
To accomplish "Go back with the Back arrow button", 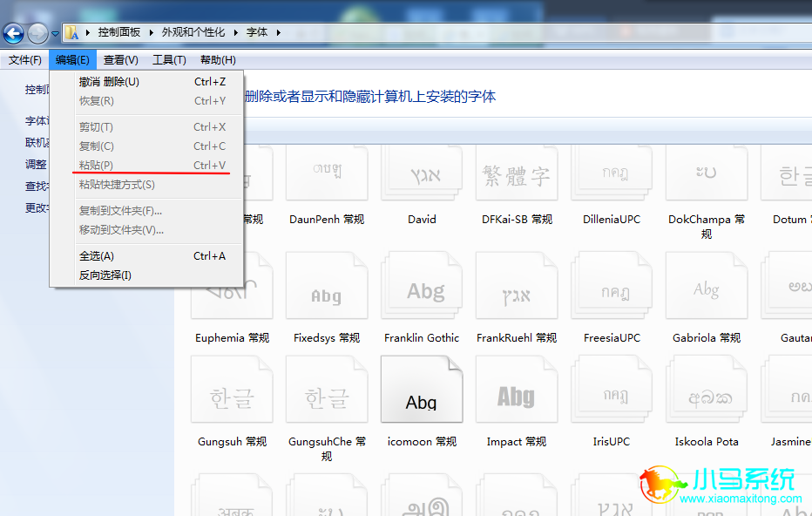I will tap(13, 34).
